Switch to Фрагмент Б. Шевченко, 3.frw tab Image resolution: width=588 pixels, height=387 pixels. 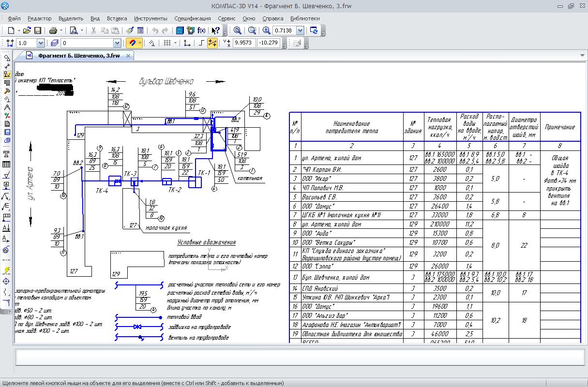78,56
